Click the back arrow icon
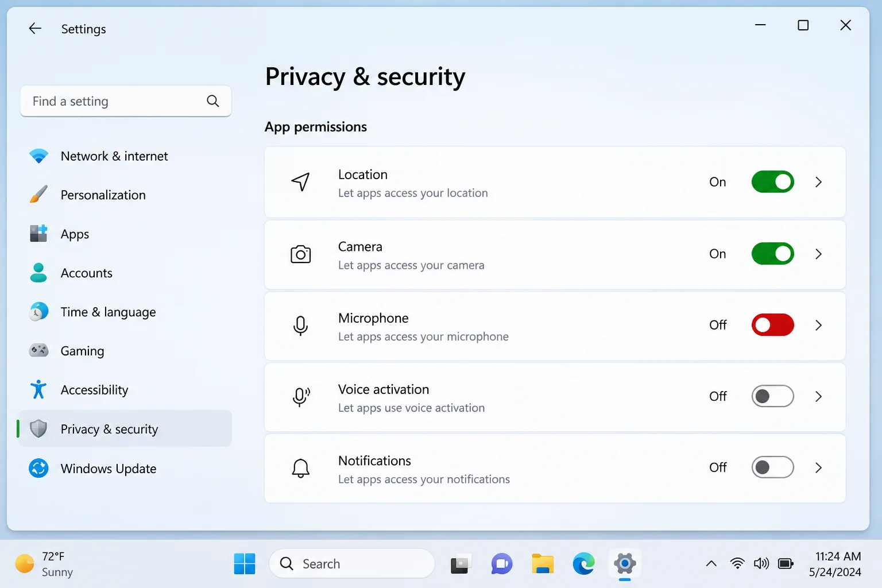The height and width of the screenshot is (588, 882). tap(35, 28)
